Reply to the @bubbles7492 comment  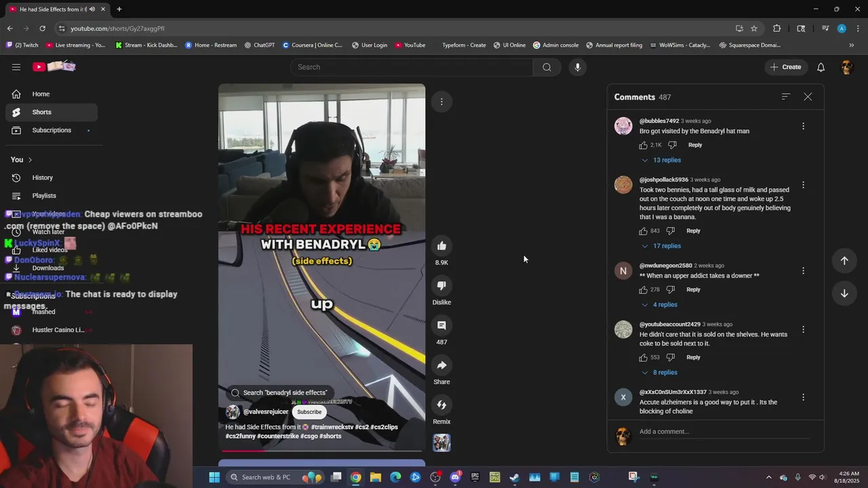click(x=695, y=145)
